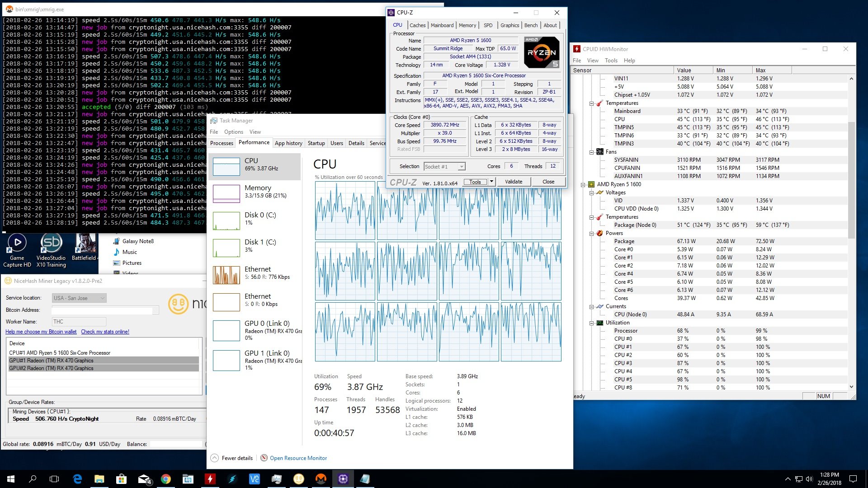
Task: Open the View menu in HWMonitor
Action: [x=592, y=61]
